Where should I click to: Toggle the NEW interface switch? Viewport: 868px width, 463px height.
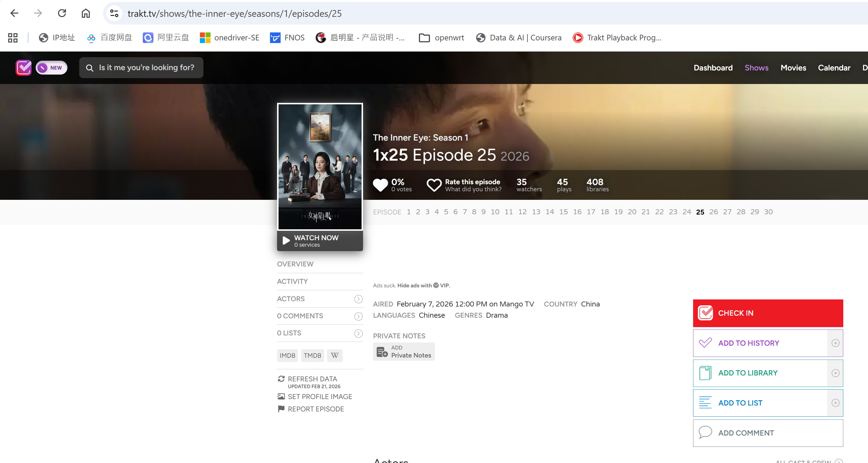[51, 68]
